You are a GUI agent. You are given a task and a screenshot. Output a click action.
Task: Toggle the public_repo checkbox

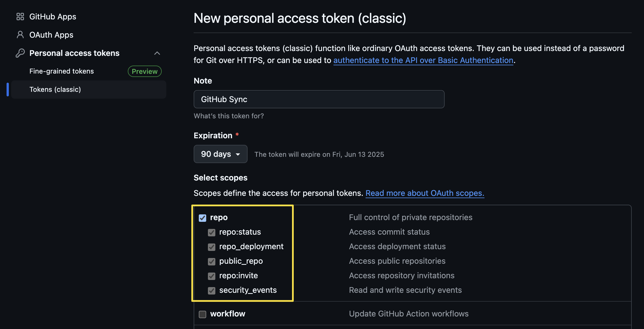click(212, 261)
